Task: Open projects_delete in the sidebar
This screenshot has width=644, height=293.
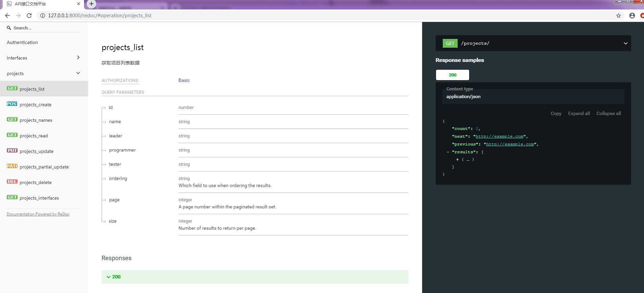Action: click(x=36, y=182)
